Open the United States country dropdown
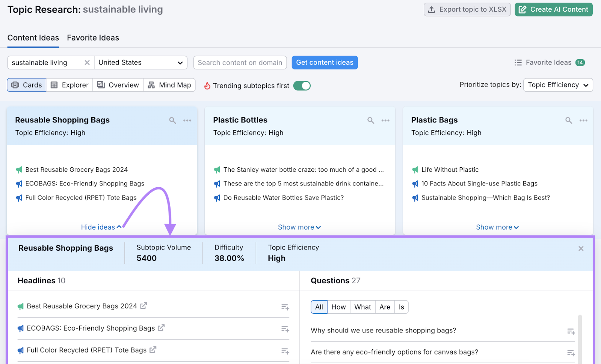The width and height of the screenshot is (601, 364). tap(140, 63)
